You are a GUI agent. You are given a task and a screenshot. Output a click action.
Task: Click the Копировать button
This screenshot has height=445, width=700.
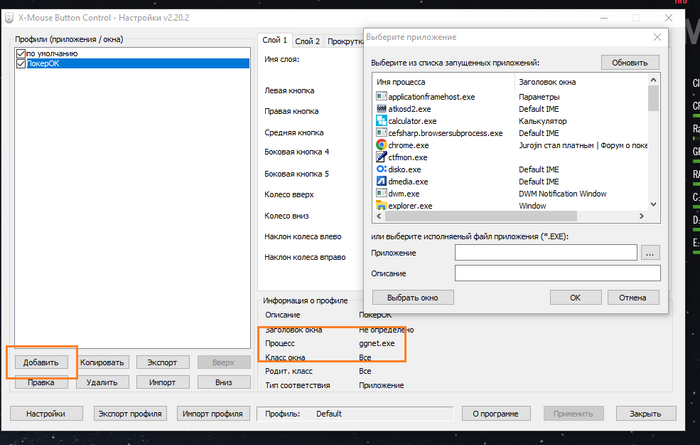102,362
